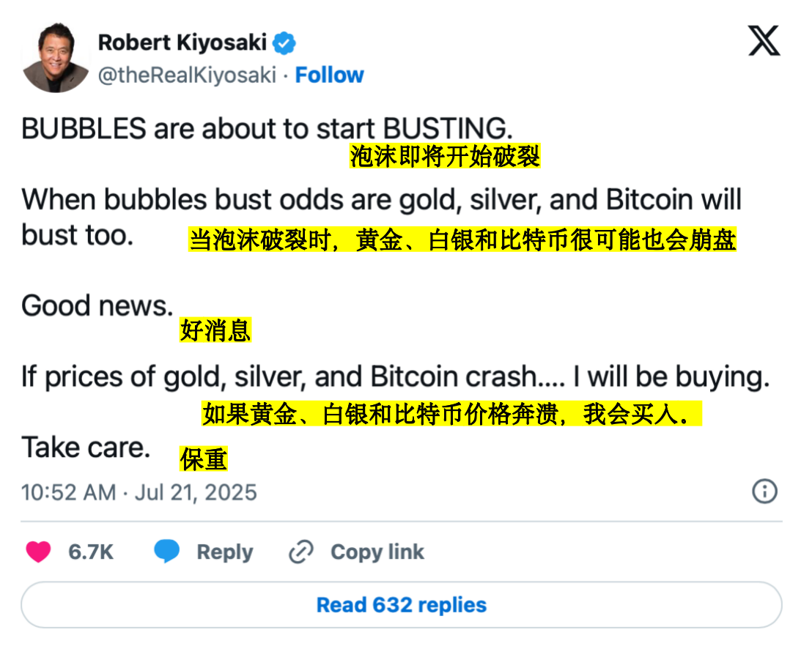Open the Robert Kiyosaki display name
The image size is (812, 668).
[182, 42]
